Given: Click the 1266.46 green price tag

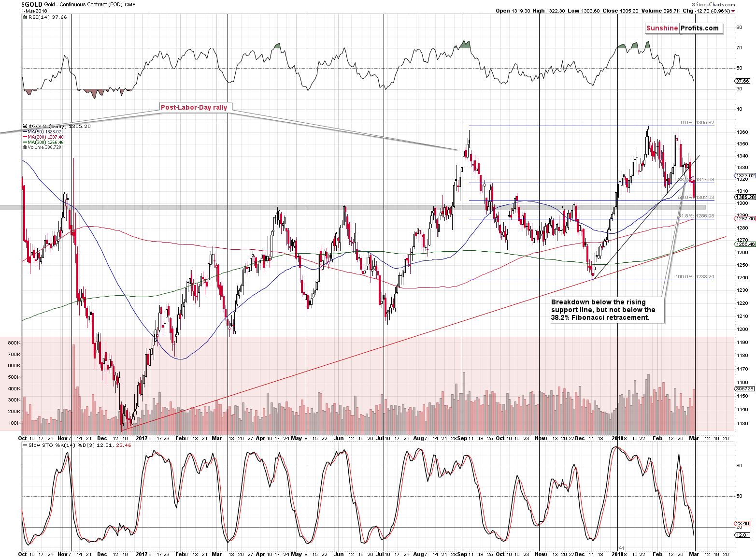Looking at the screenshot, I should 745,244.
